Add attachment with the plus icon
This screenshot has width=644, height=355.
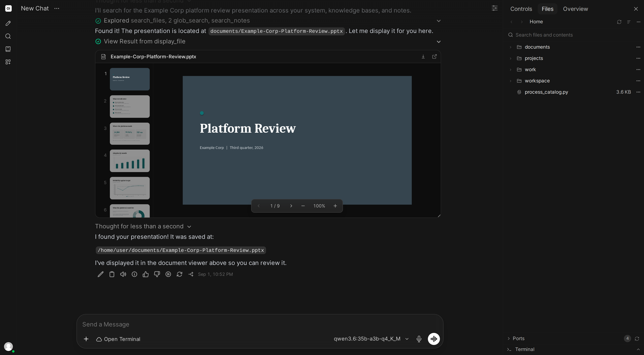pos(86,339)
